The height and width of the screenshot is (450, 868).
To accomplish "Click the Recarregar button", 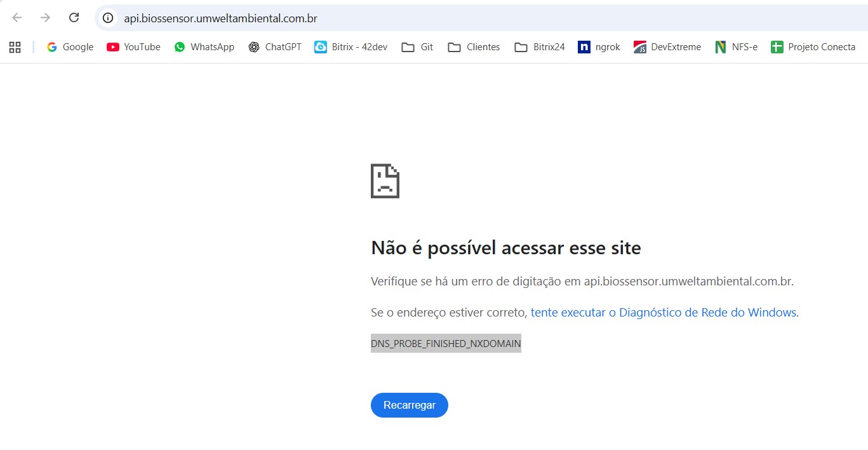I will point(410,406).
